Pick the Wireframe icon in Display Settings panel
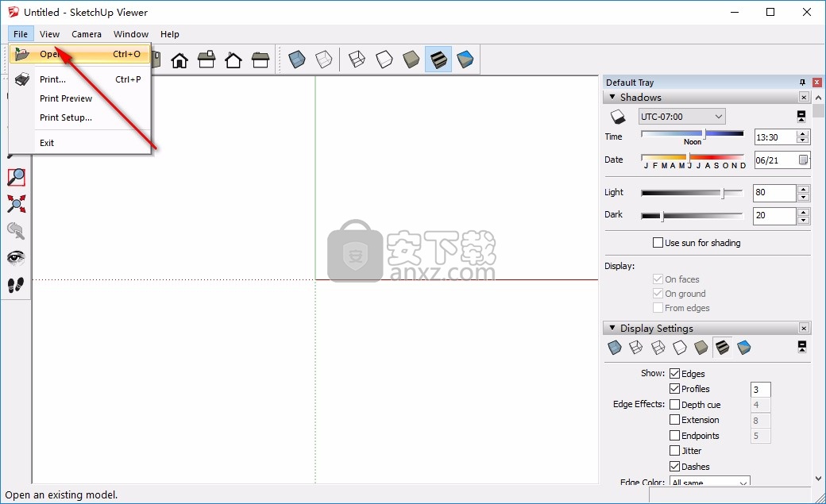The image size is (826, 504). tap(658, 347)
